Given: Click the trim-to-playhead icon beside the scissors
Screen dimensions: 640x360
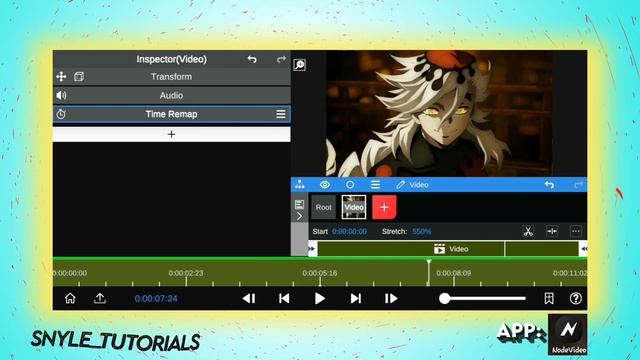Looking at the screenshot, I should pyautogui.click(x=552, y=231).
